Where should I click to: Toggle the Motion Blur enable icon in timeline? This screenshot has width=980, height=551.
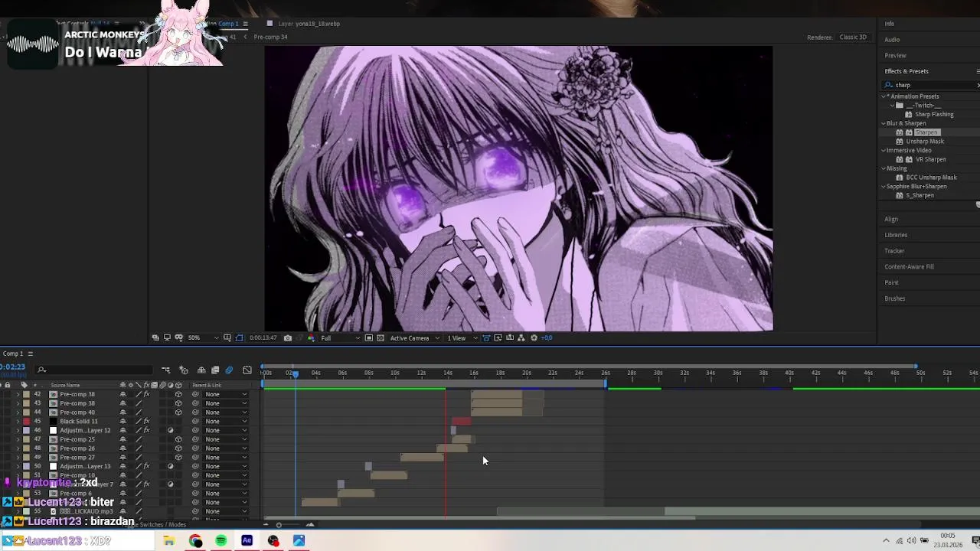click(x=229, y=370)
